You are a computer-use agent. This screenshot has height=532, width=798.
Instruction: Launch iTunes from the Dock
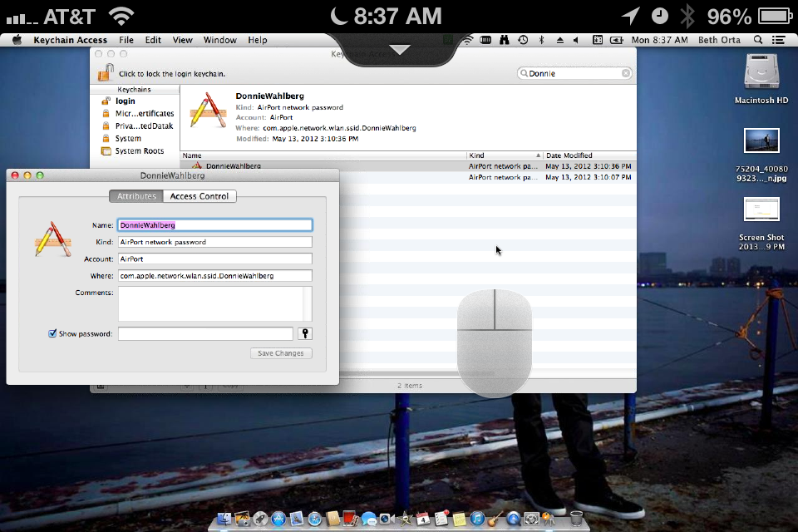(477, 519)
